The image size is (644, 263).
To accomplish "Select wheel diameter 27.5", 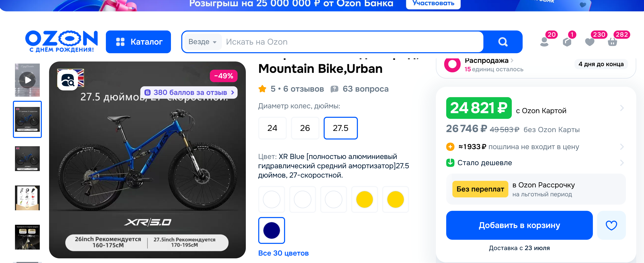I will coord(341,128).
